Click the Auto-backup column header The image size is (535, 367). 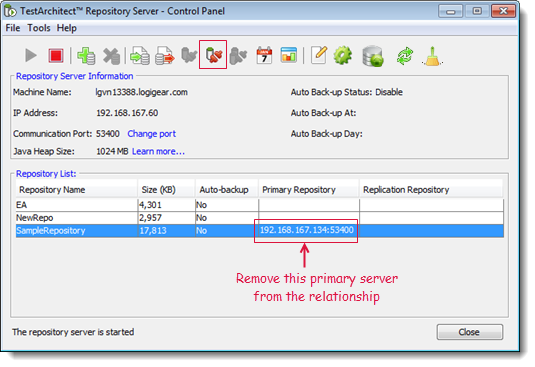(x=227, y=190)
